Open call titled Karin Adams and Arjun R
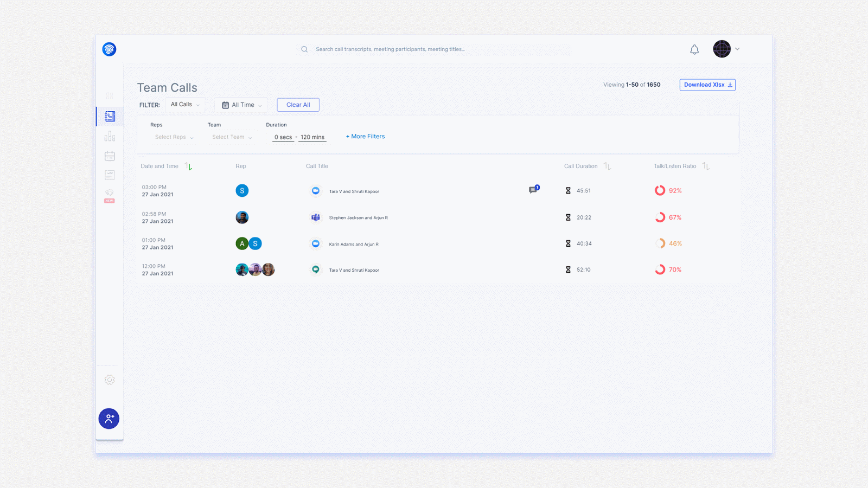Image resolution: width=868 pixels, height=488 pixels. click(354, 245)
